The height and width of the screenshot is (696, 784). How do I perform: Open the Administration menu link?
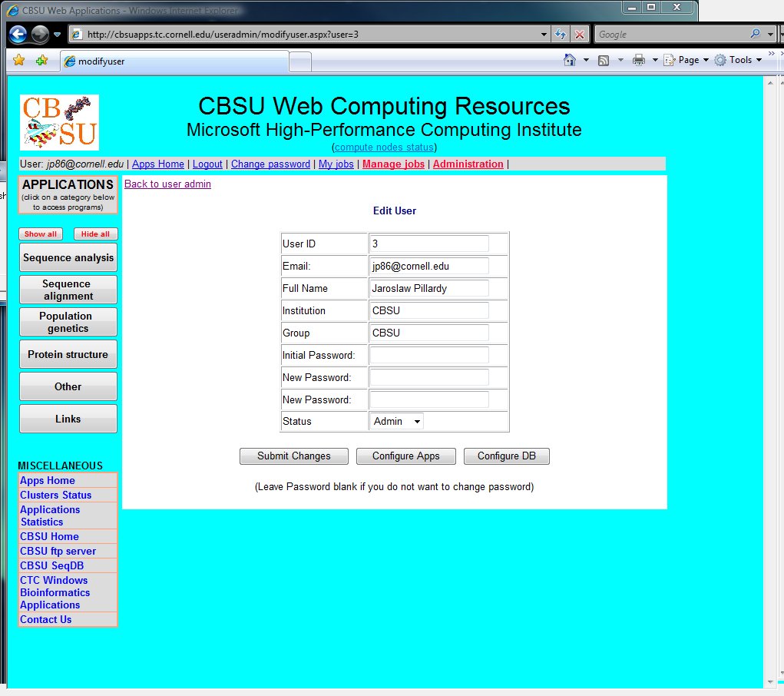pyautogui.click(x=468, y=164)
